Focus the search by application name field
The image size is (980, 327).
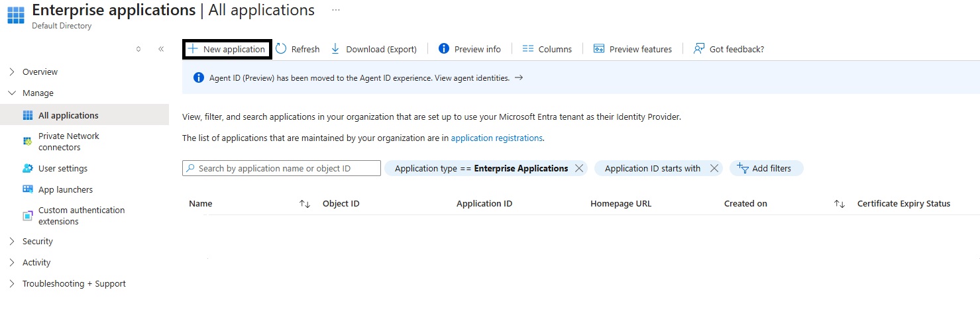(282, 168)
